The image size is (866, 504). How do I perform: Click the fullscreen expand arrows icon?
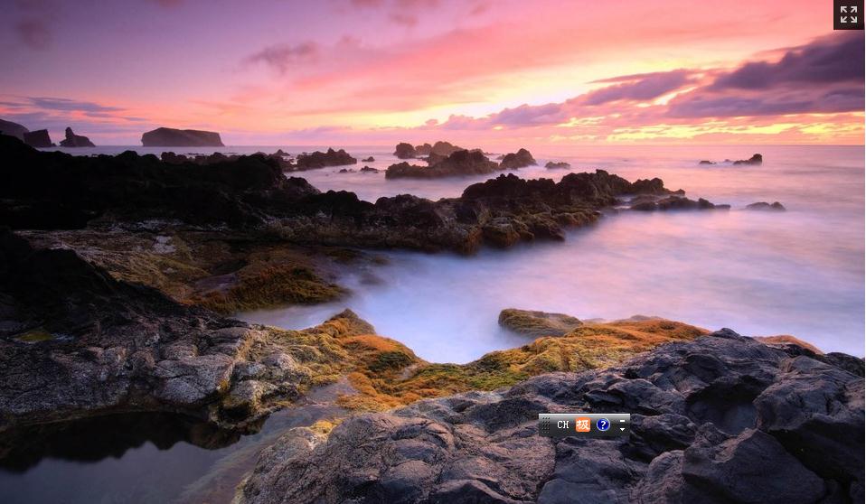pyautogui.click(x=848, y=14)
